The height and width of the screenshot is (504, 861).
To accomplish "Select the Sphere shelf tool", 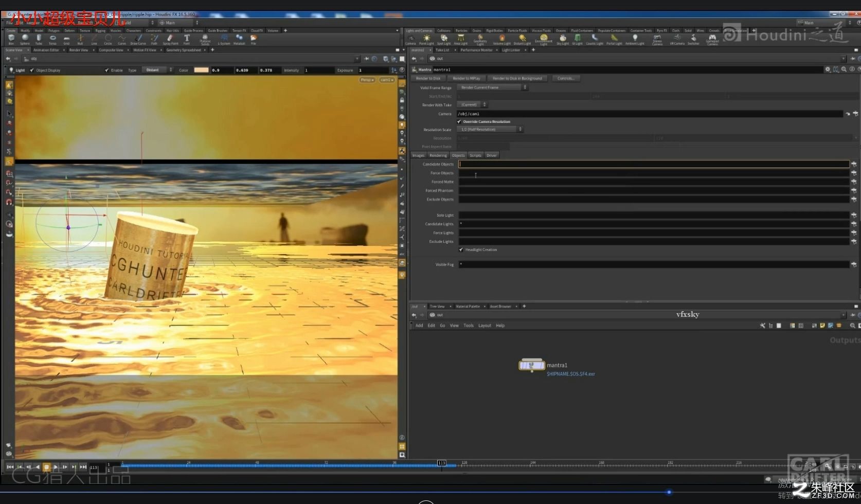I will click(25, 39).
